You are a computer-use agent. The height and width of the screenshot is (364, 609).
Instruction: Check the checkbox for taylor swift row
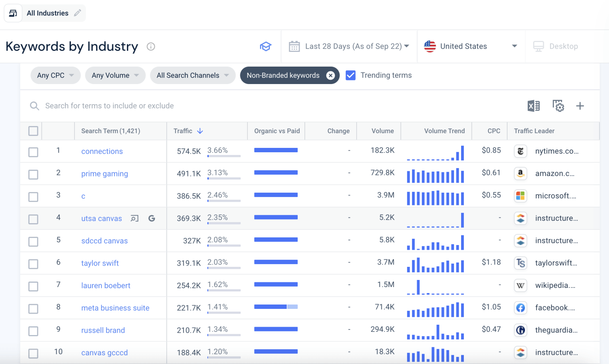[x=33, y=264]
